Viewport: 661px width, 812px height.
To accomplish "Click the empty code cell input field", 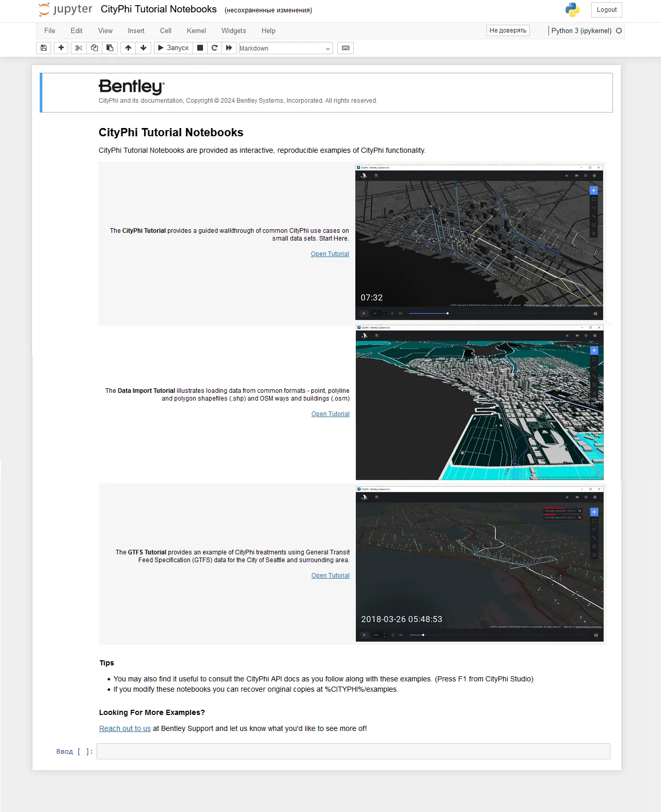I will (x=353, y=751).
